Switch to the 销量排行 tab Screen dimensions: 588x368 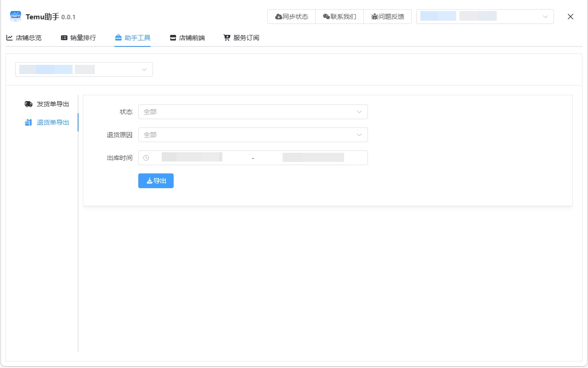coord(79,38)
